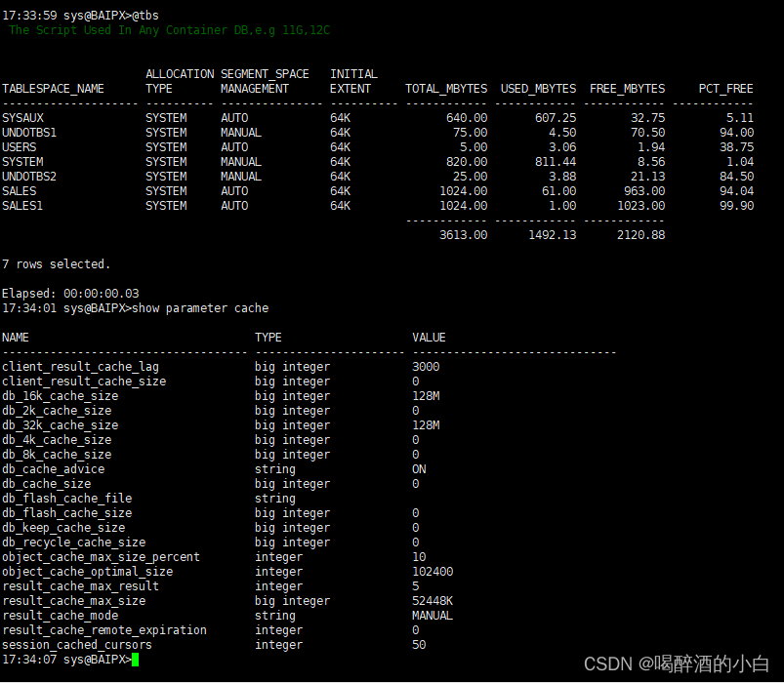Select value 50 for session_cached_cursors
Viewport: 784px width, 683px height.
pos(419,645)
